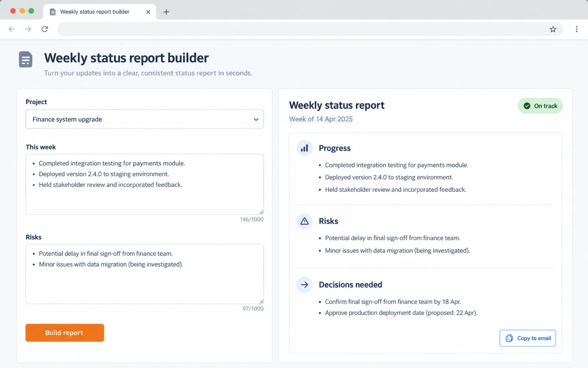
Task: Click inside the Risks text area
Action: coord(144,274)
